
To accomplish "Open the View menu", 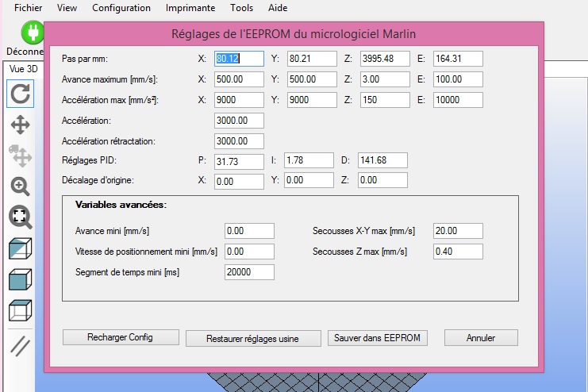I will (x=67, y=8).
